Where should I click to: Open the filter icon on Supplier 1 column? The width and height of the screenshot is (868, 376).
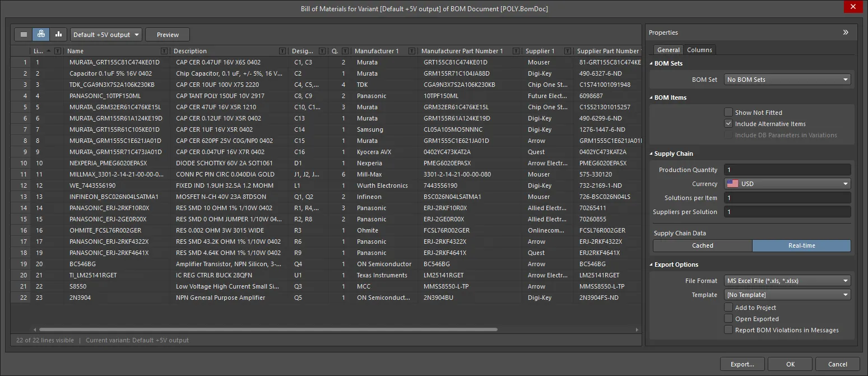(x=568, y=51)
